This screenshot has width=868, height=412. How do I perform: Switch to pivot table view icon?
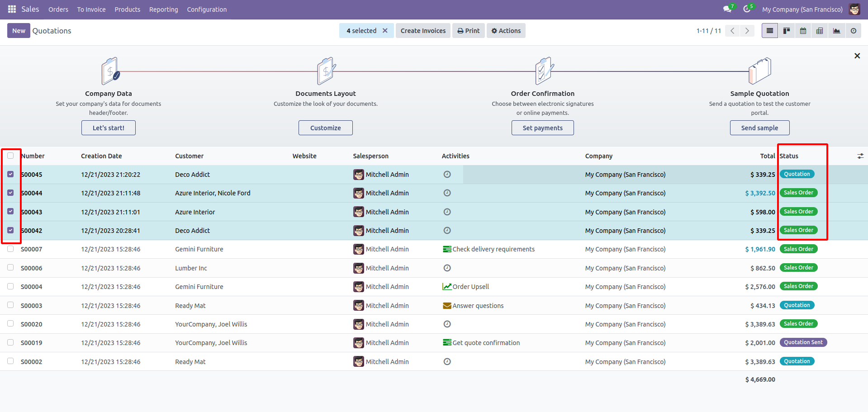[x=820, y=31]
